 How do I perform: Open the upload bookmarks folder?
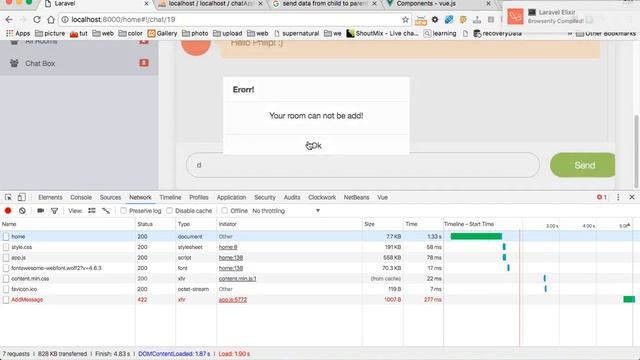pos(227,33)
